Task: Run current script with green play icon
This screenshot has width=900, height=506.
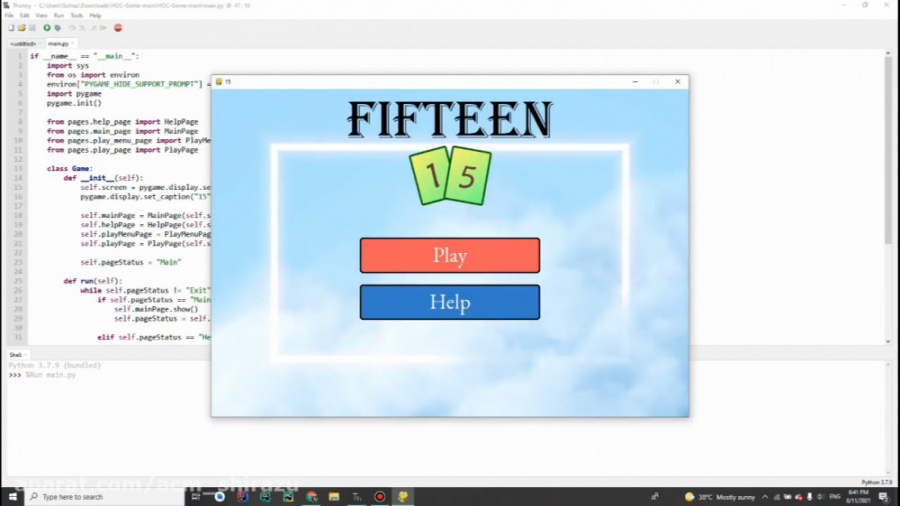Action: tap(46, 28)
